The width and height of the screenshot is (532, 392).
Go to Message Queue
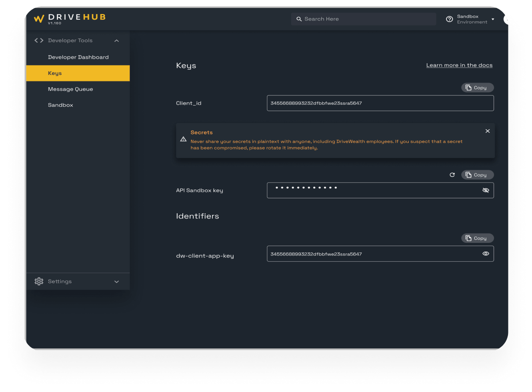(78, 89)
